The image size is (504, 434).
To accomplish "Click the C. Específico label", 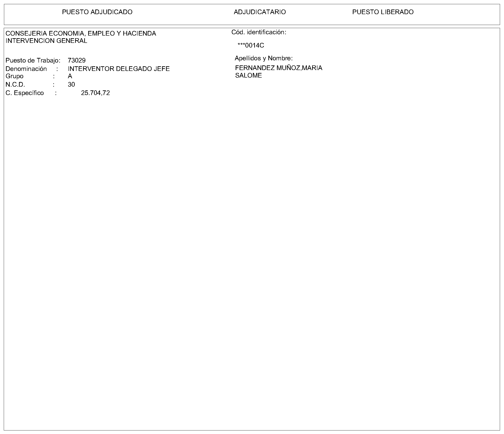I will (x=25, y=93).
